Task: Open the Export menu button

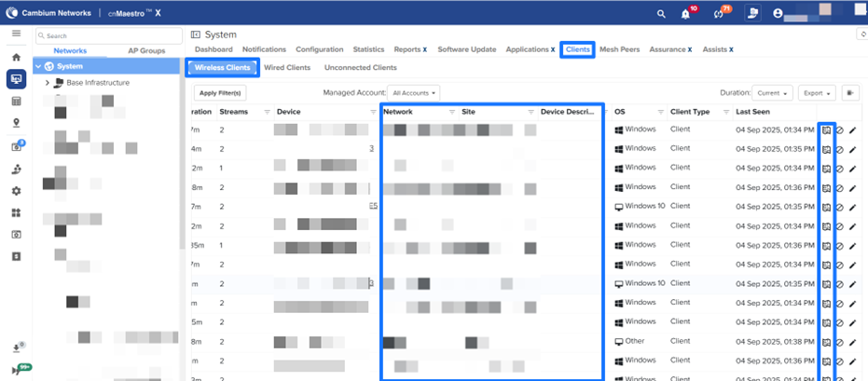Action: coord(817,93)
